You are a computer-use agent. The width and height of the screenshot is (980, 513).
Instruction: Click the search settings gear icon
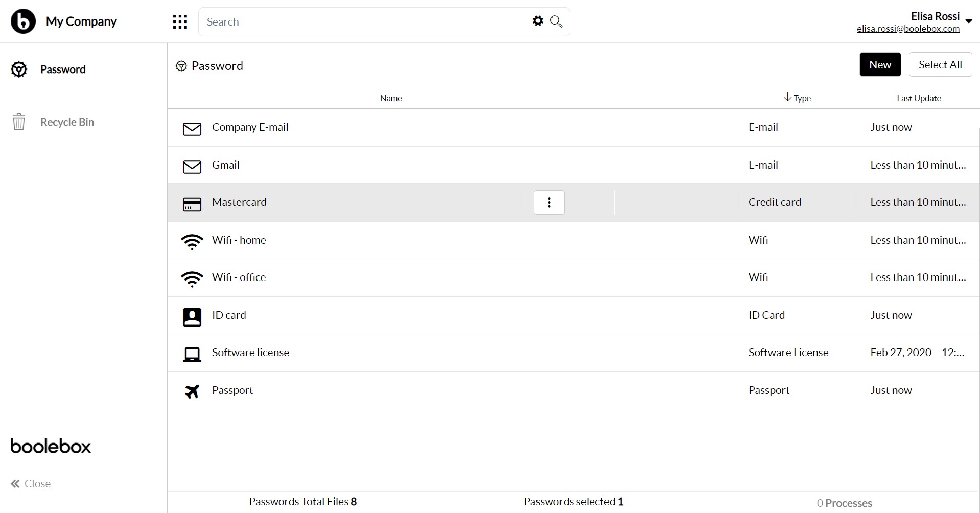pyautogui.click(x=538, y=21)
